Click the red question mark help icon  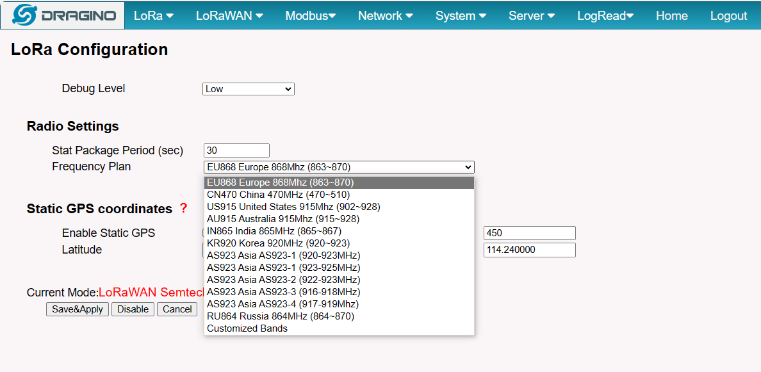click(183, 208)
